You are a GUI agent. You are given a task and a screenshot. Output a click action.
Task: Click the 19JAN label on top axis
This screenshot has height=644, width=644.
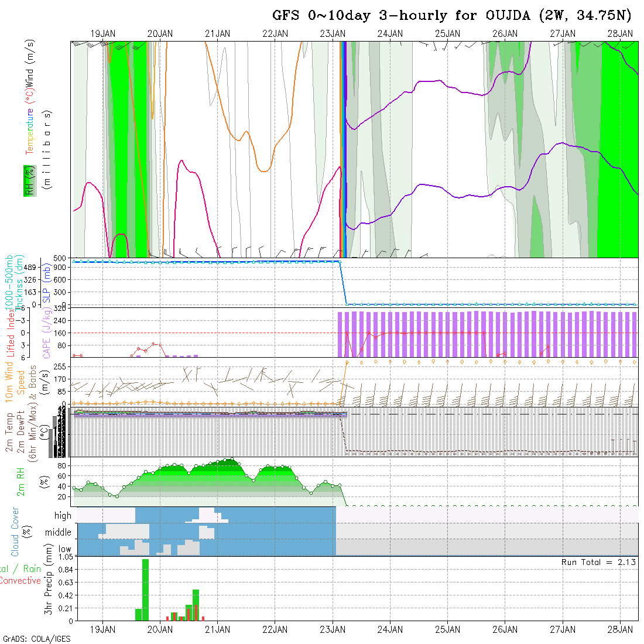103,34
